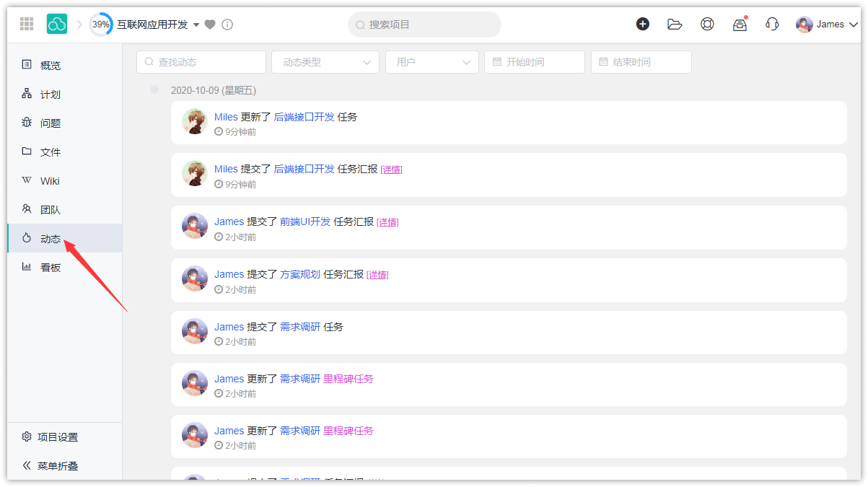This screenshot has height=487, width=868.
Task: Collapse menu with 菜单折叠
Action: tap(65, 466)
